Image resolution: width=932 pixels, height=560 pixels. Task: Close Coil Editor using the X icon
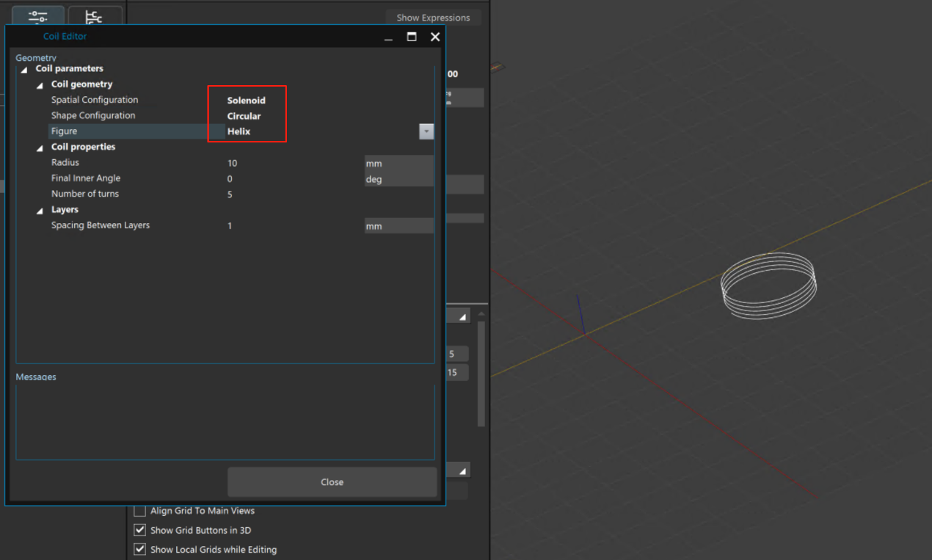(435, 37)
